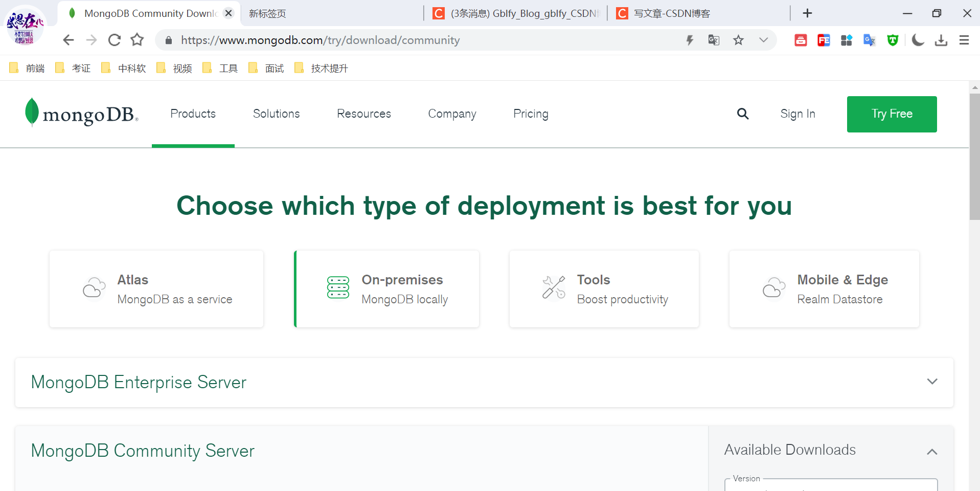Bookmark page with address bar star

coord(738,40)
